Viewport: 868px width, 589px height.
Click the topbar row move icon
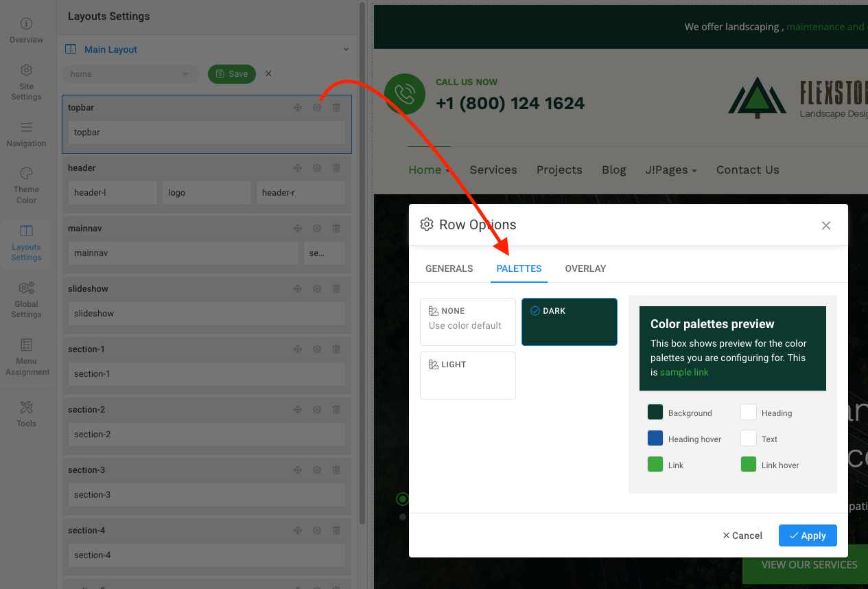(298, 108)
